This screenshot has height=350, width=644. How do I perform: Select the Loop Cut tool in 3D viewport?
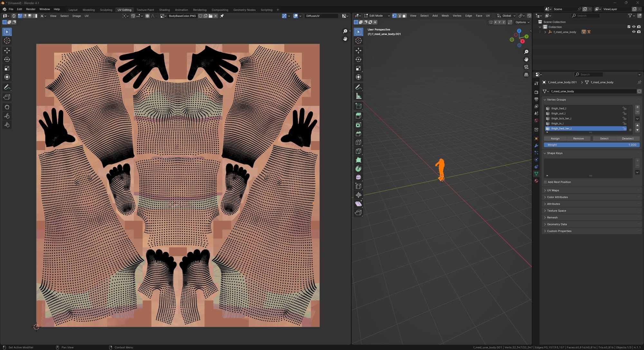[358, 143]
